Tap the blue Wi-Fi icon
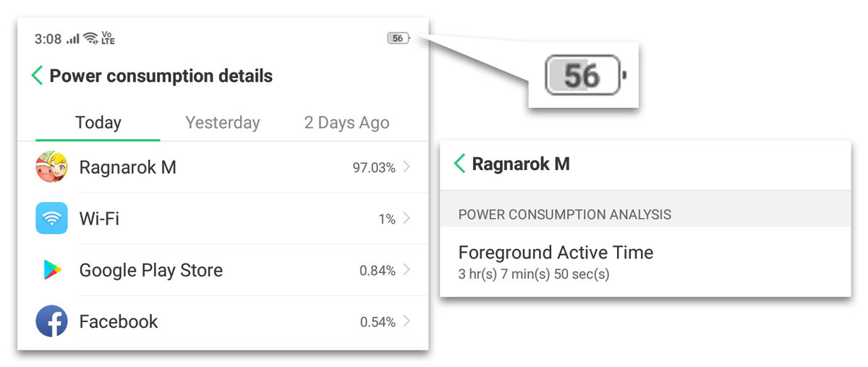The image size is (868, 367). click(51, 219)
